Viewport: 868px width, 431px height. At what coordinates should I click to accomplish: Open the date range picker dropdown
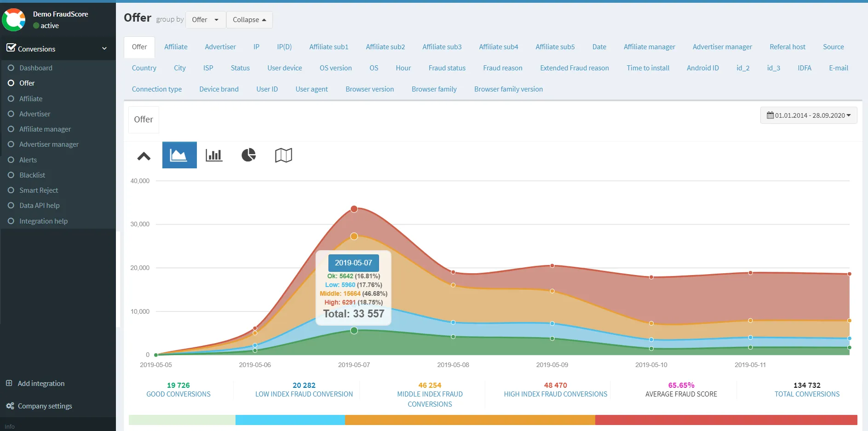pyautogui.click(x=808, y=115)
